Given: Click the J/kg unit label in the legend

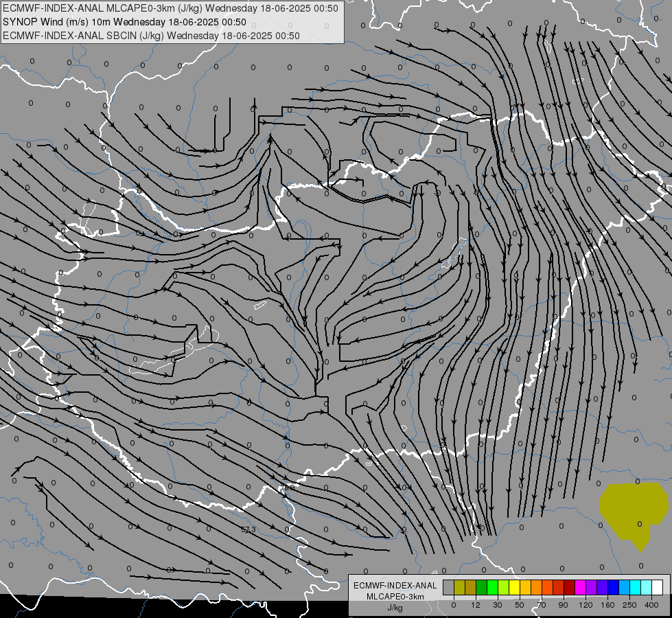Looking at the screenshot, I should (x=395, y=607).
